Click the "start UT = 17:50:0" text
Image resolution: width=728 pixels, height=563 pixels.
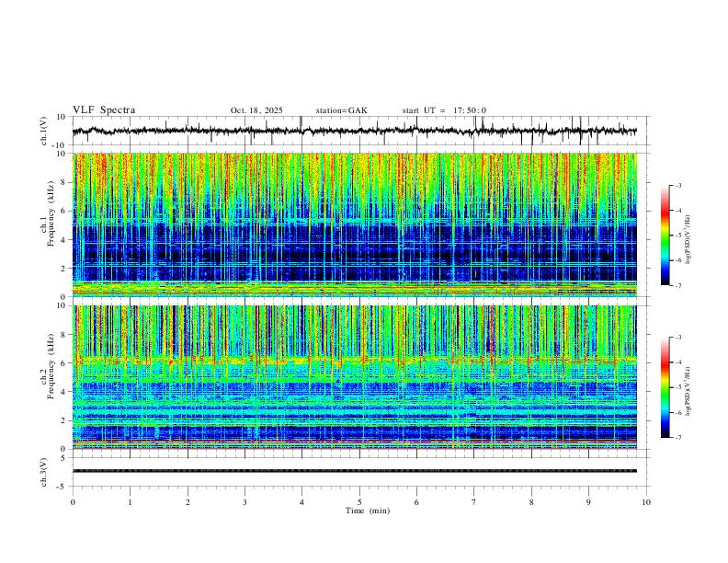click(444, 110)
